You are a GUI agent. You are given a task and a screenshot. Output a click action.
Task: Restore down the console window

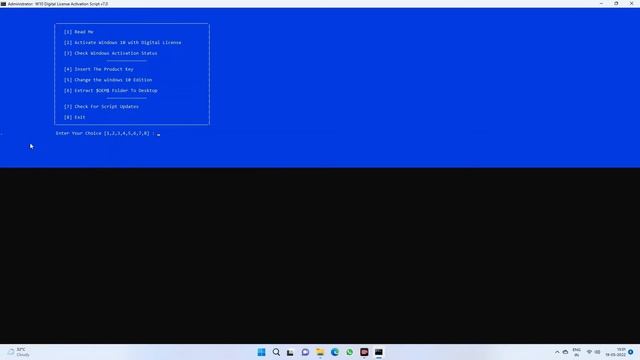(x=616, y=4)
